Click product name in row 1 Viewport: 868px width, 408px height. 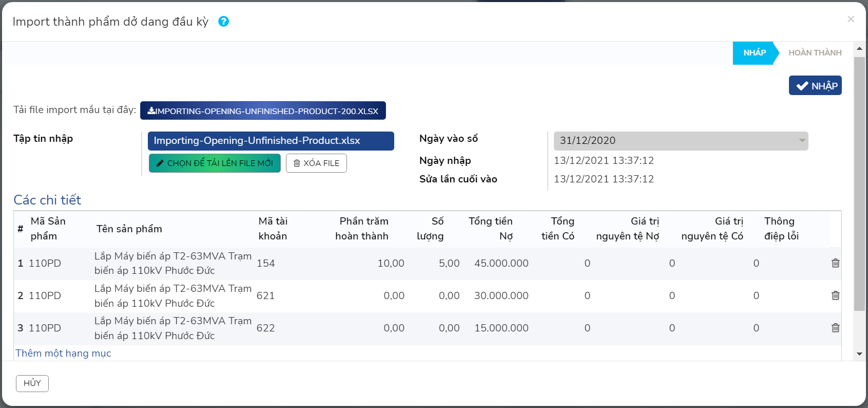[173, 263]
